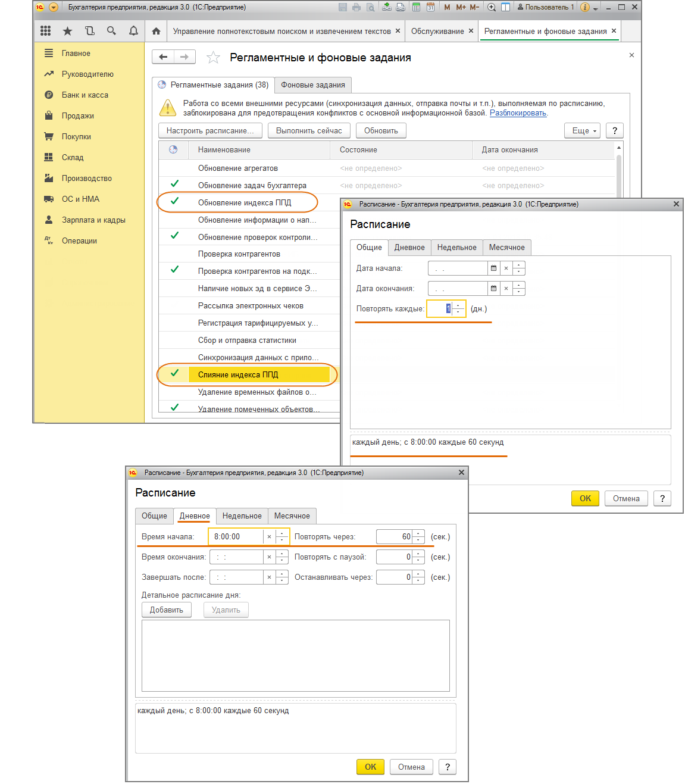This screenshot has width=685, height=784.
Task: Click the Время начала 8:00:00 field
Action: point(236,536)
